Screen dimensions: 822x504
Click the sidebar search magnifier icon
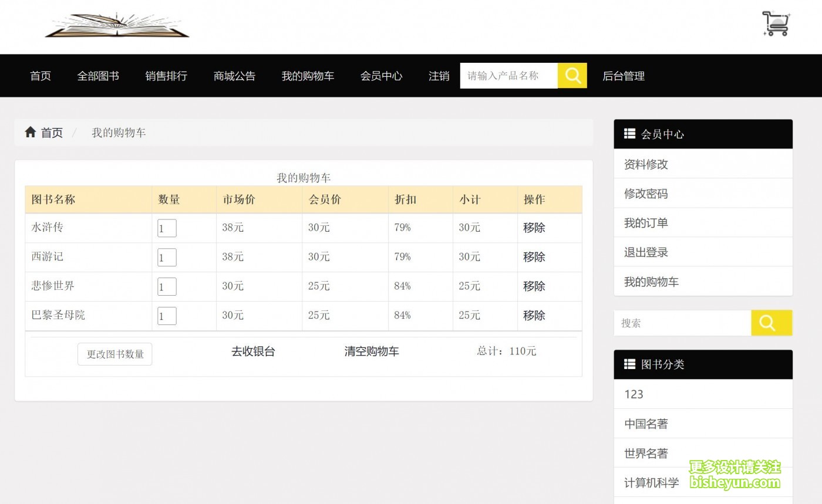pos(771,323)
